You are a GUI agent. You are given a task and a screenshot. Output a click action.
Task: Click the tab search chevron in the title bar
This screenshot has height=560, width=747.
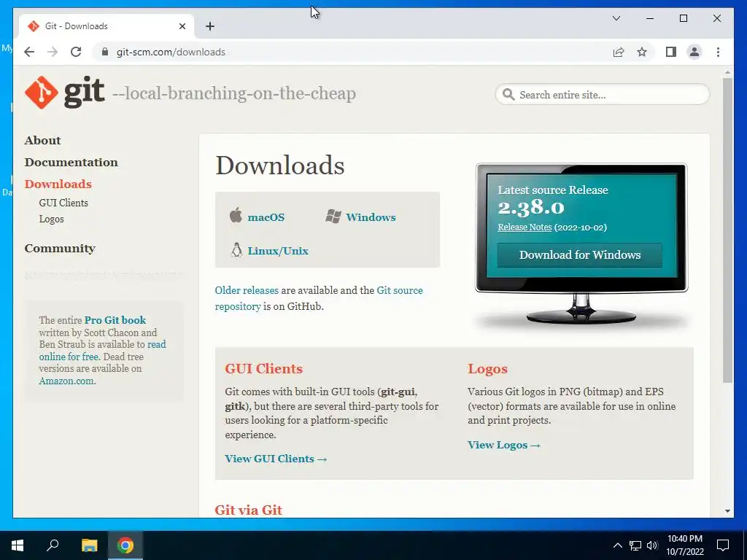coord(616,18)
